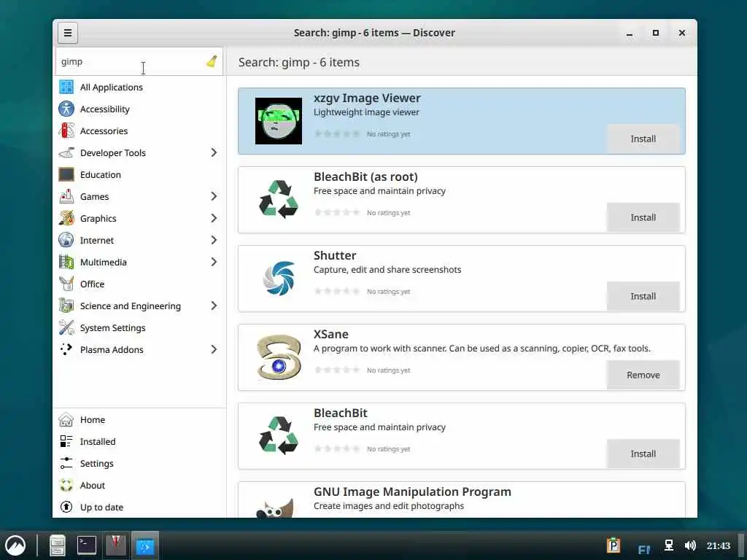Viewport: 747px width, 560px height.
Task: Expand the Internet submenu arrow
Action: tap(214, 240)
